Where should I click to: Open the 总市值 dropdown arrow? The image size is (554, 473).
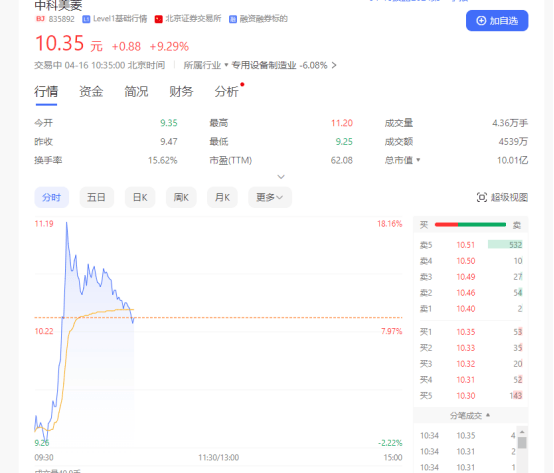coord(418,160)
